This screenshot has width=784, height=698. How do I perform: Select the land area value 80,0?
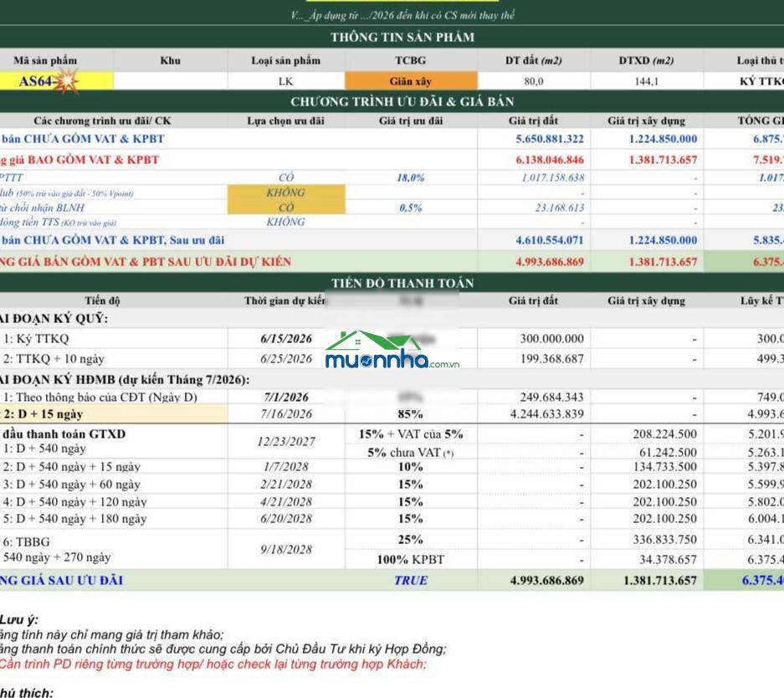(534, 81)
